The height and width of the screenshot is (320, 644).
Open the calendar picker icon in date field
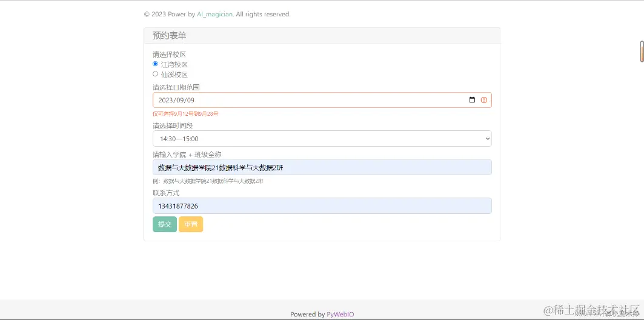(472, 100)
